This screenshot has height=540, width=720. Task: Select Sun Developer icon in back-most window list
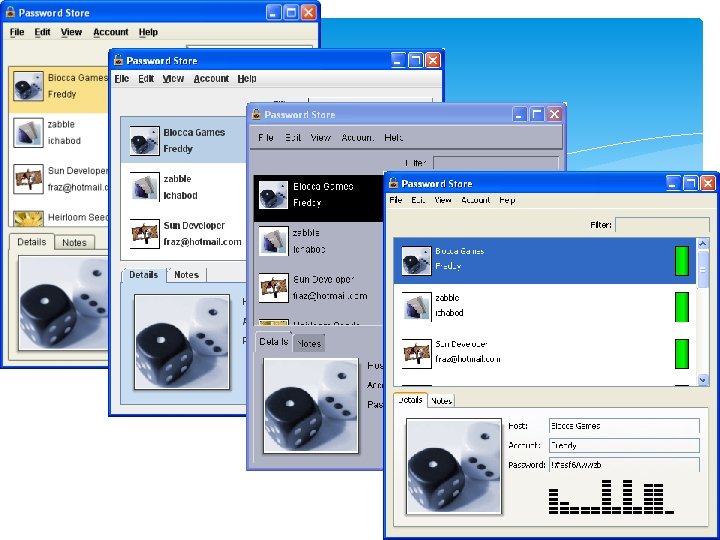[28, 179]
